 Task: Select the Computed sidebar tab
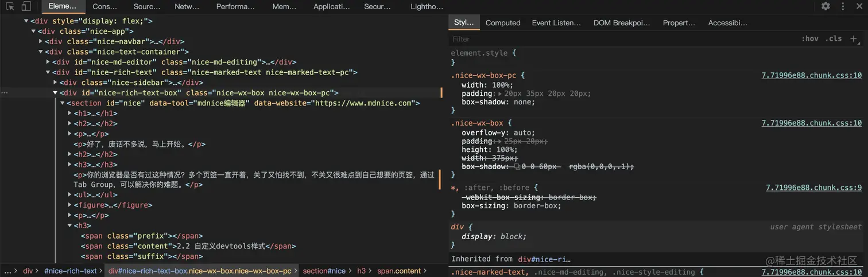(x=503, y=22)
